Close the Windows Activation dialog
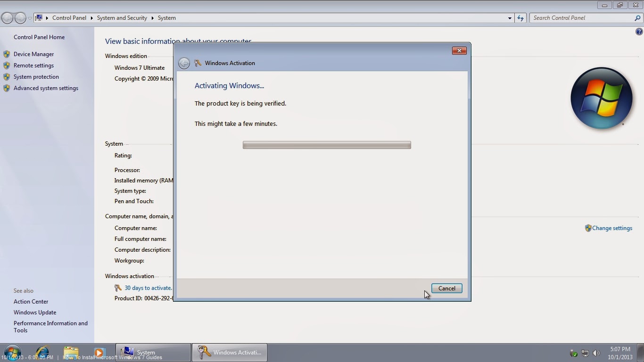 pyautogui.click(x=459, y=51)
